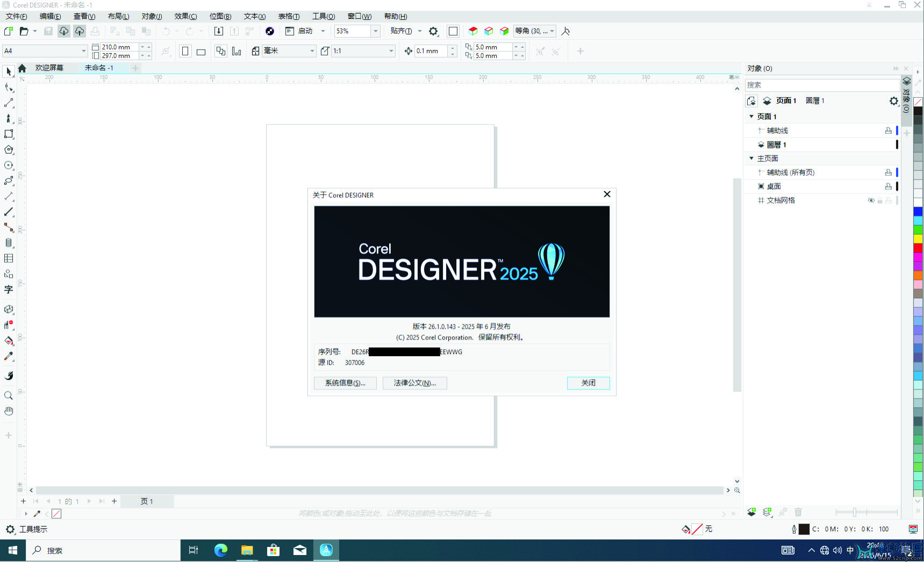Open the File menu
Screen dimensions: 924x562
pos(17,16)
